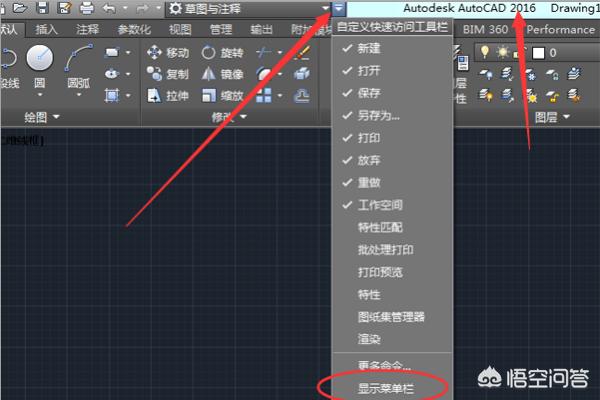The width and height of the screenshot is (600, 400).
Task: Open the Redo history dropdown arrow
Action: [159, 8]
